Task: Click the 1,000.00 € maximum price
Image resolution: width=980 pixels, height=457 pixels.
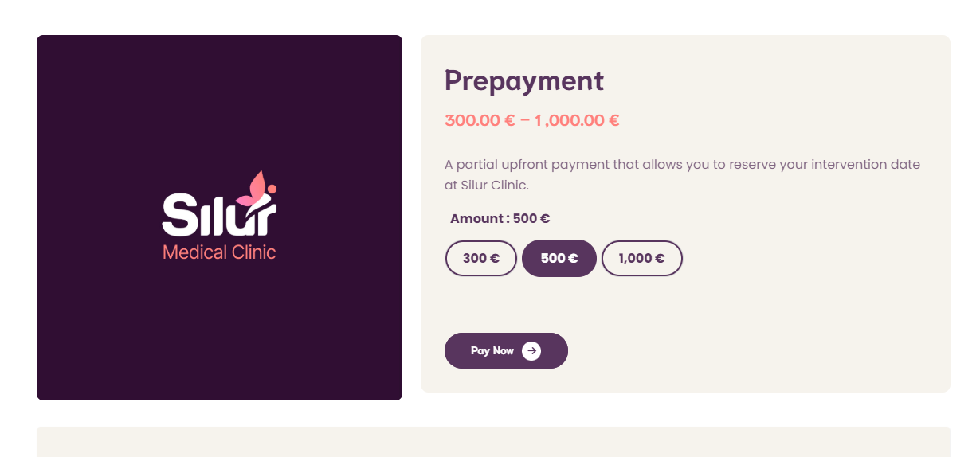Action: pyautogui.click(x=577, y=120)
